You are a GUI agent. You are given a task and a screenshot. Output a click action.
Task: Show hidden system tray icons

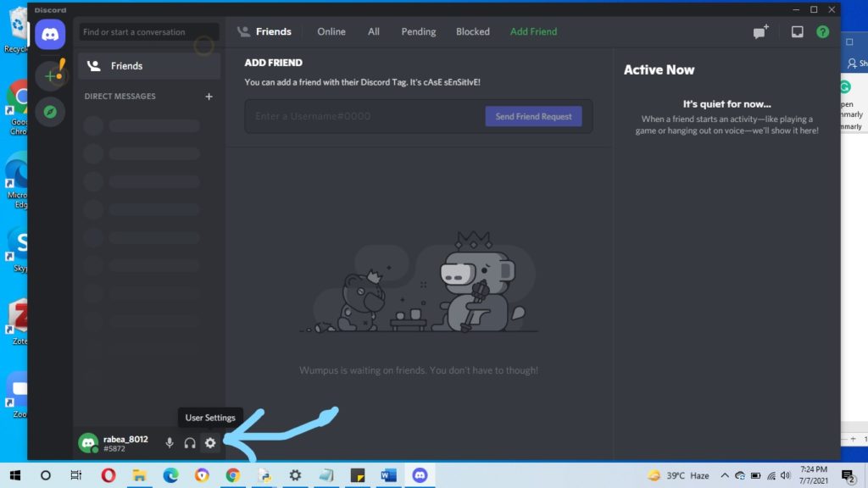coord(724,475)
